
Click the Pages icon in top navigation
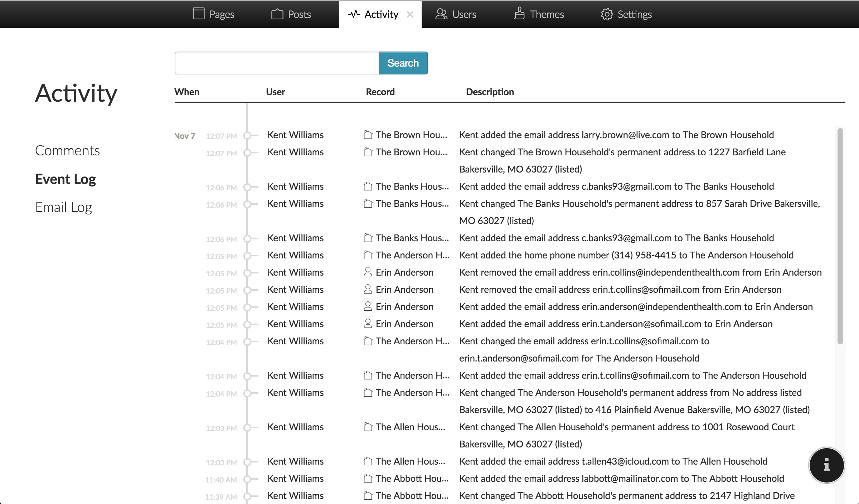pos(198,14)
